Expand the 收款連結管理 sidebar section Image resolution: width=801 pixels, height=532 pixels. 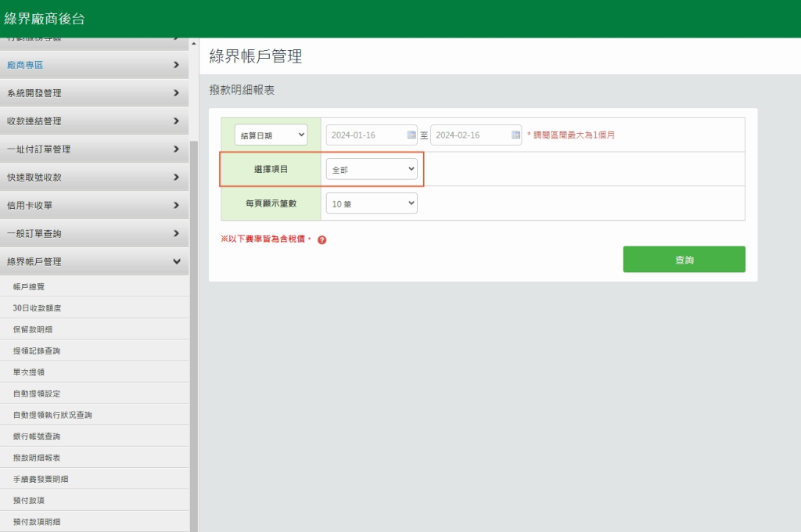point(94,121)
